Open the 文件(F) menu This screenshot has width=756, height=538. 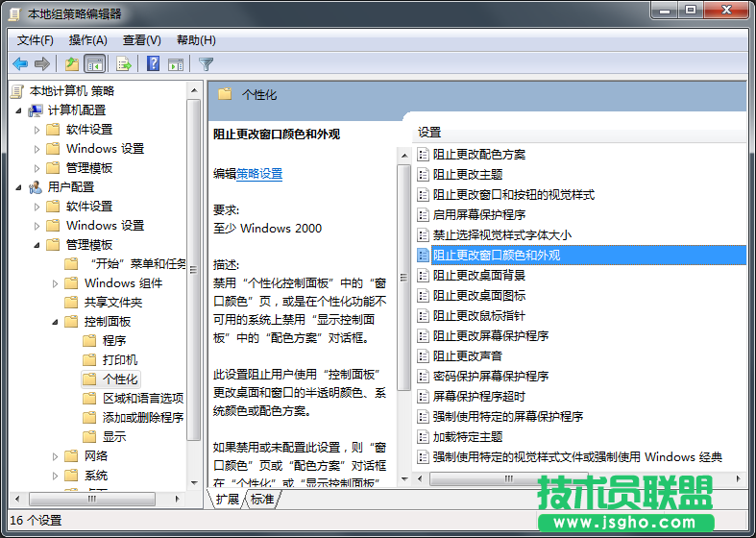tap(36, 40)
